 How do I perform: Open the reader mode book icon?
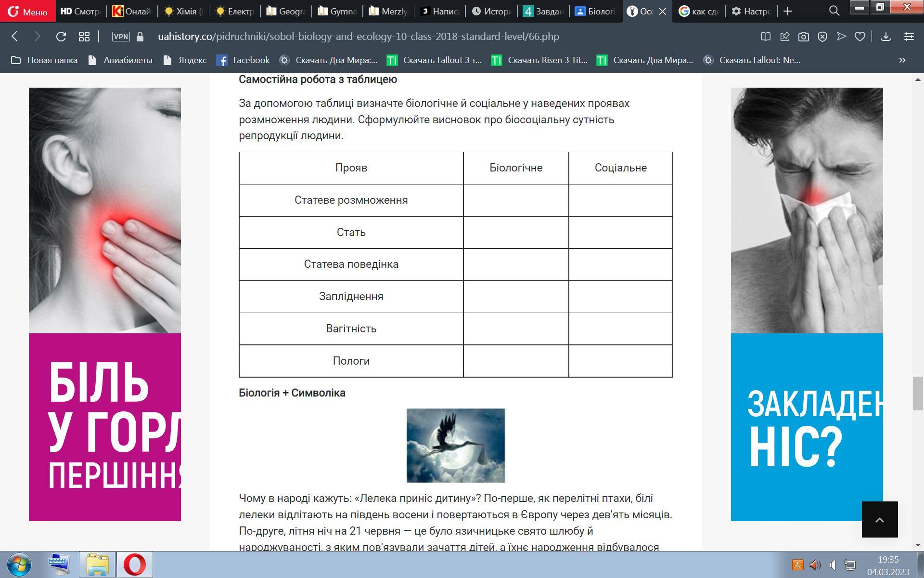pos(765,37)
